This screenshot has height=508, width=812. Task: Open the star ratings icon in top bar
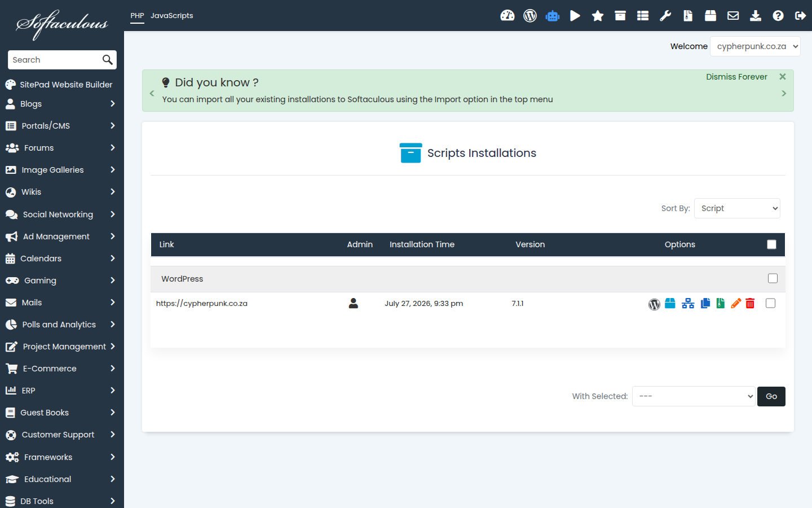point(598,16)
